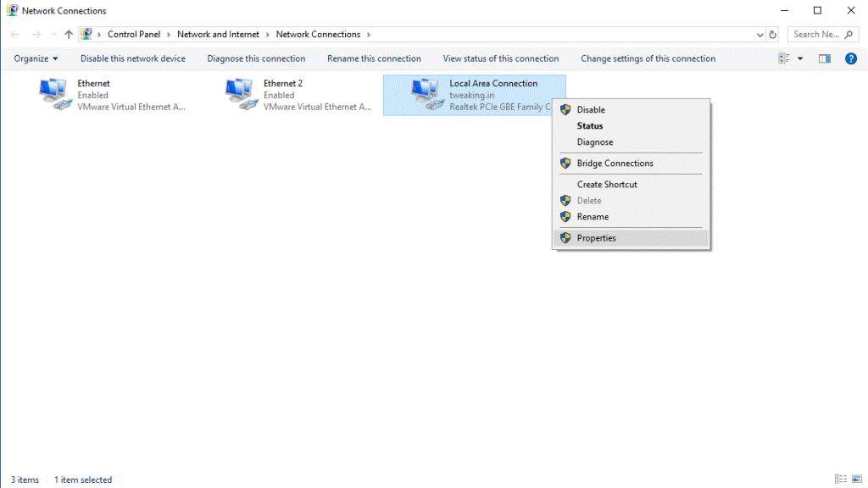Click the tweaking.in network label
Image resolution: width=868 pixels, height=488 pixels.
pos(471,95)
